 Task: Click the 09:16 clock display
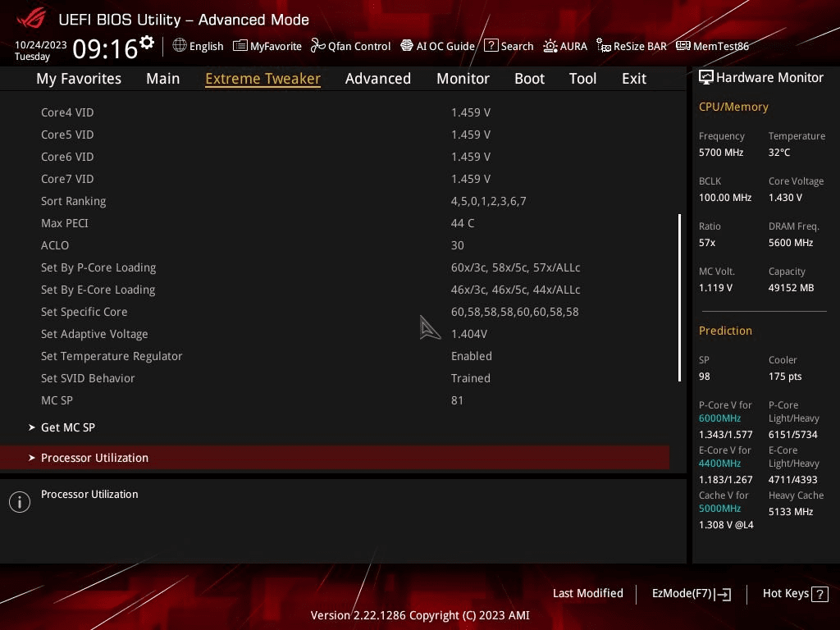[105, 49]
